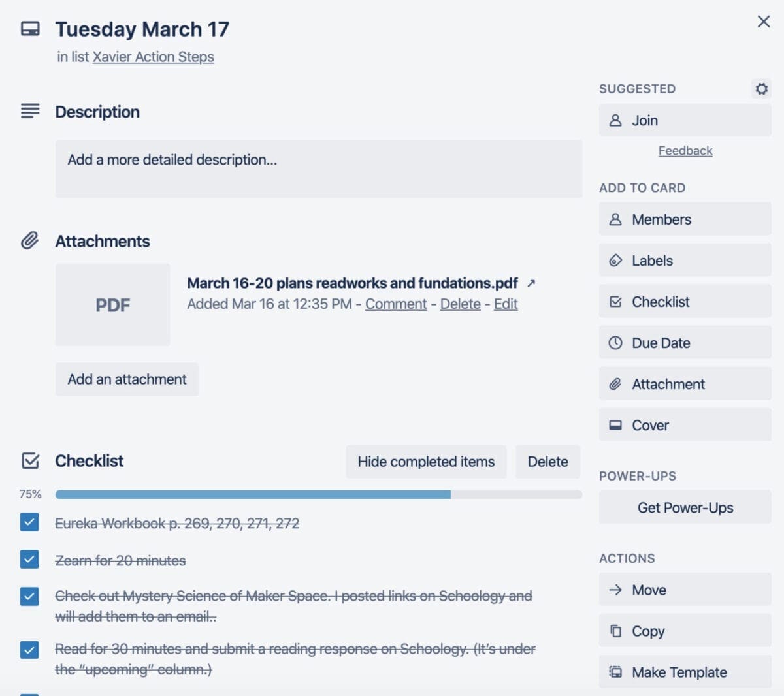Click the gear icon beside Suggested
This screenshot has height=696, width=784.
coord(761,89)
